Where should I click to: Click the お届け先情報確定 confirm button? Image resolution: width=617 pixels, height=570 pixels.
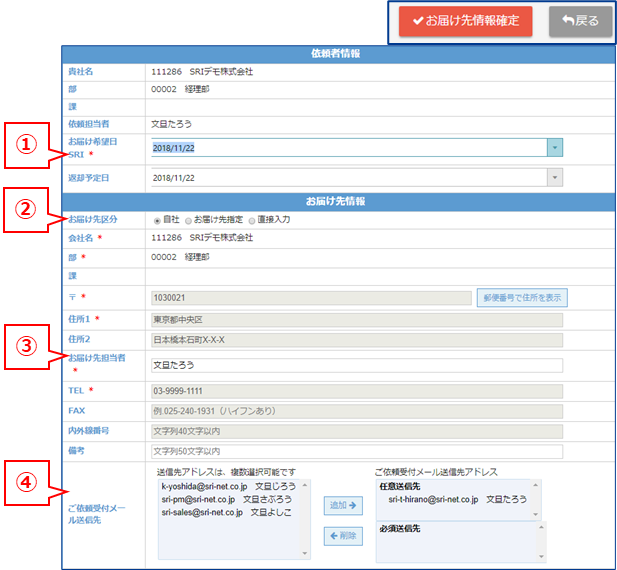(465, 21)
